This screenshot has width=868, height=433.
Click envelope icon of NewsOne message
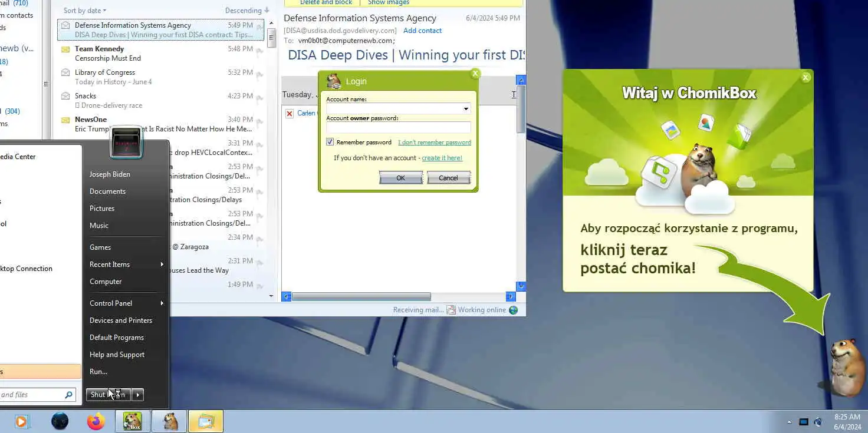coord(65,120)
